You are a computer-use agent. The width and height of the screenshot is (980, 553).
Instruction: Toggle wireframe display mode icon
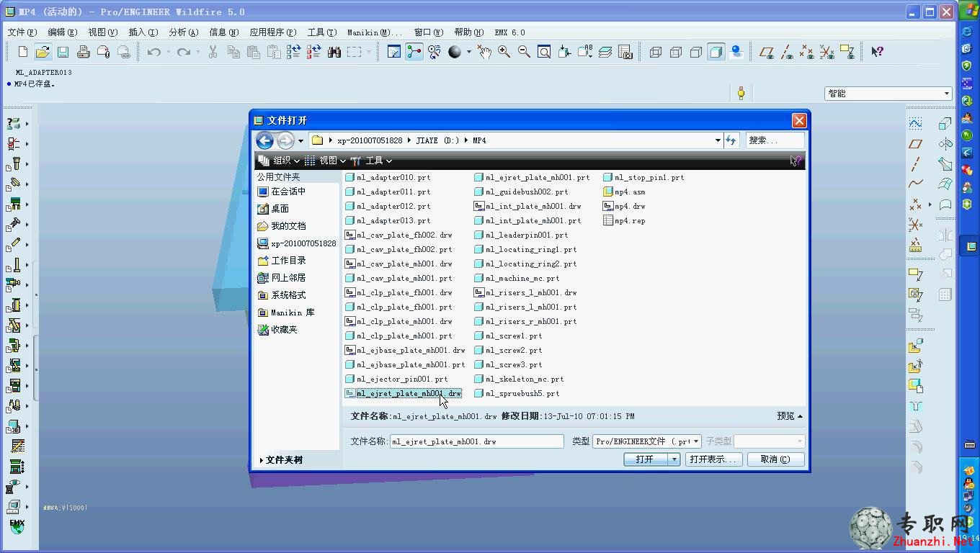(x=655, y=52)
